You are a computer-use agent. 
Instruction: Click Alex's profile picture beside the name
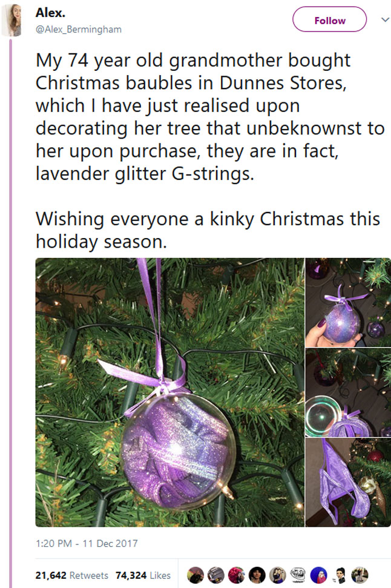pyautogui.click(x=11, y=20)
